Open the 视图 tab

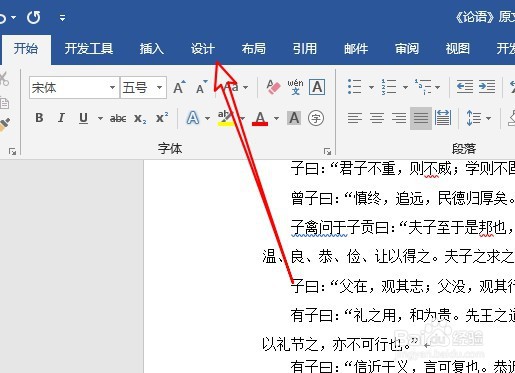pyautogui.click(x=458, y=49)
